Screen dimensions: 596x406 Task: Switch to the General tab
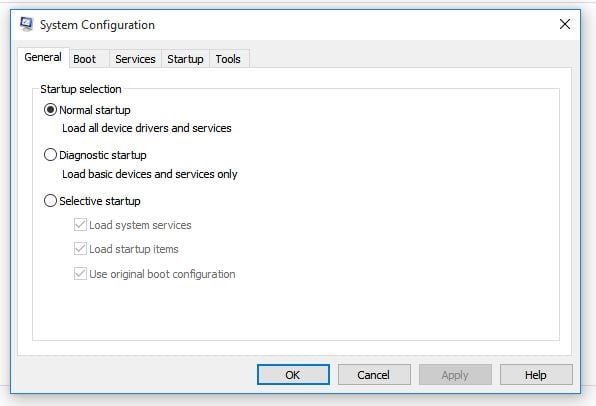pyautogui.click(x=43, y=57)
